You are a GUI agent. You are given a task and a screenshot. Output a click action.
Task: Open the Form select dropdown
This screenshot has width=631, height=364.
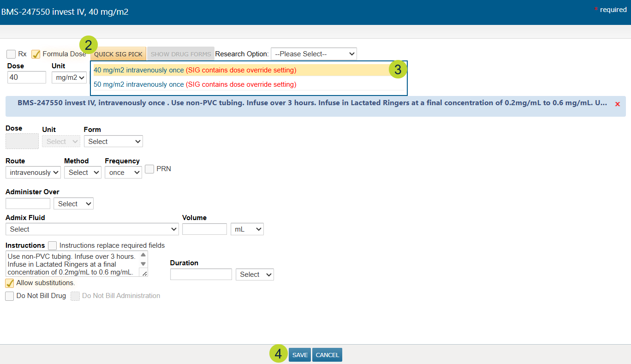(x=113, y=142)
